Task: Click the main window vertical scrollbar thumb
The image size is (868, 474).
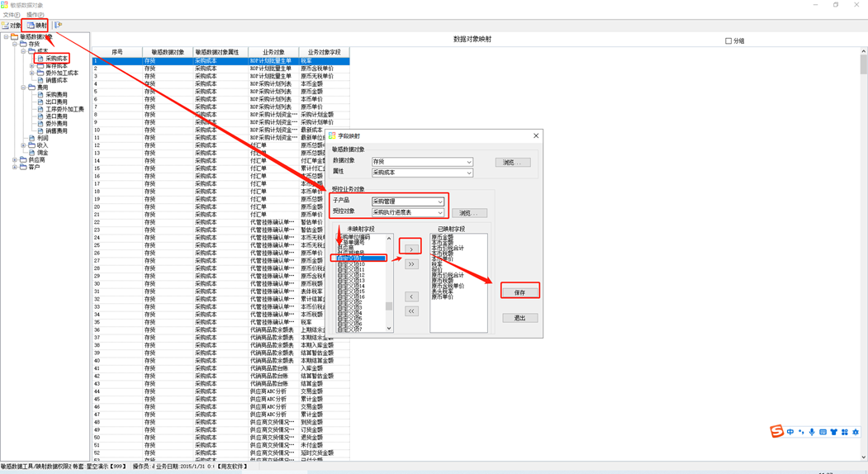Action: click(x=864, y=64)
